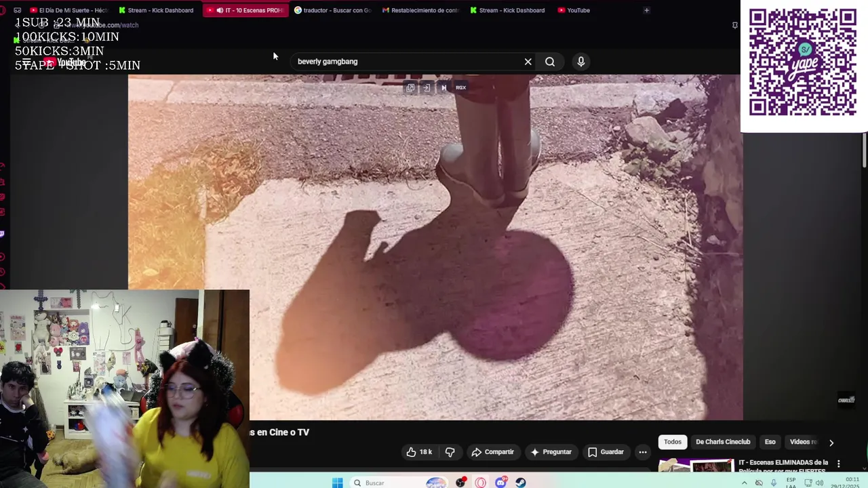The height and width of the screenshot is (488, 868).
Task: Open the ESP LAA language switcher
Action: (x=791, y=483)
